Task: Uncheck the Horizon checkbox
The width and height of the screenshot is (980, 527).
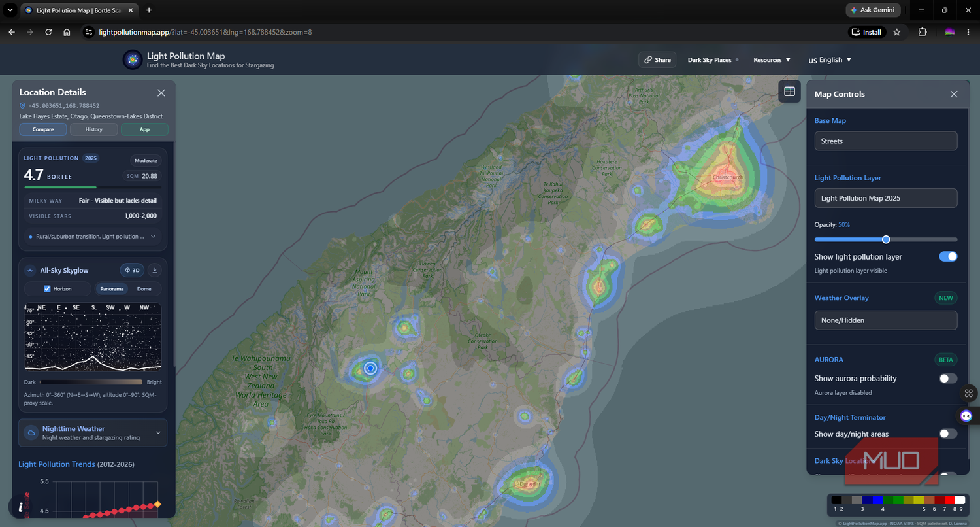Action: click(47, 288)
